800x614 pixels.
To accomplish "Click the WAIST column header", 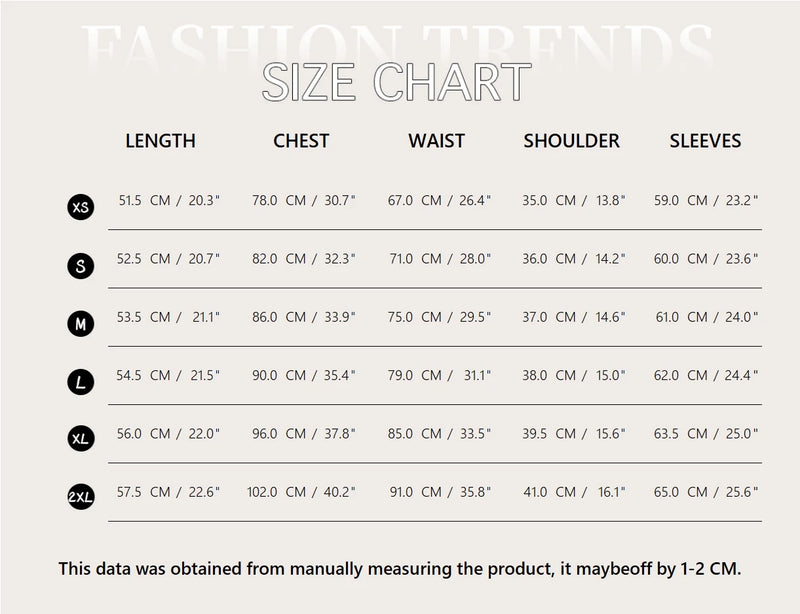I will (436, 141).
